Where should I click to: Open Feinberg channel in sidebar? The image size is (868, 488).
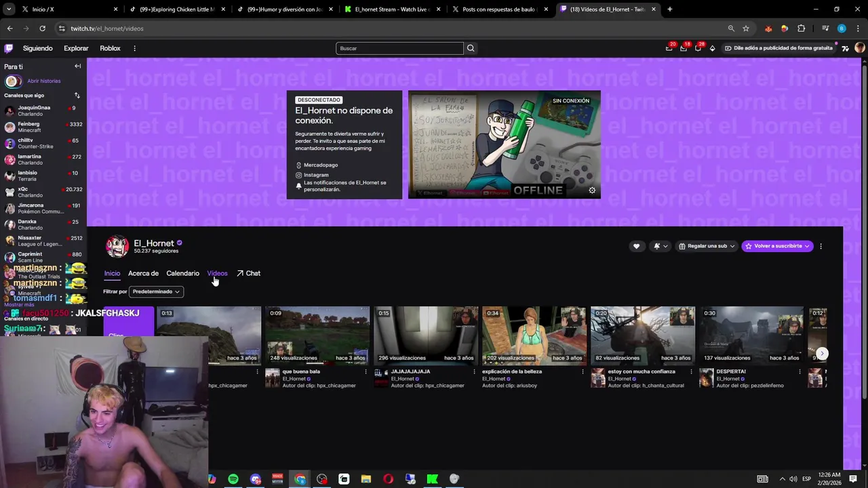[x=43, y=127]
